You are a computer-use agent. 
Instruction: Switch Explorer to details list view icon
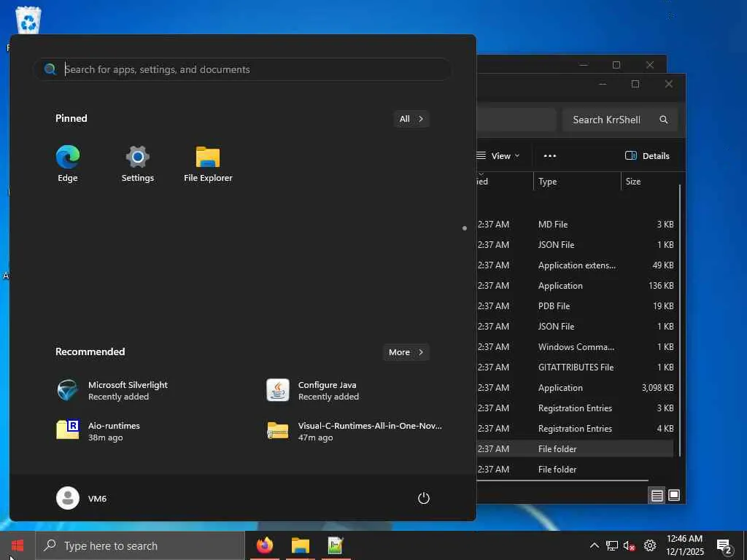(x=657, y=495)
